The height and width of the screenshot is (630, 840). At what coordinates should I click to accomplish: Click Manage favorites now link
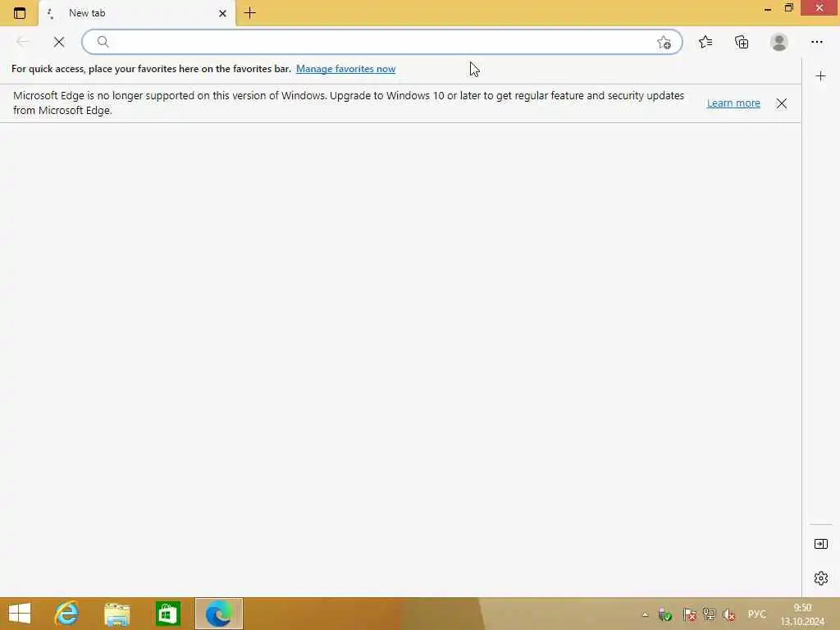point(345,69)
